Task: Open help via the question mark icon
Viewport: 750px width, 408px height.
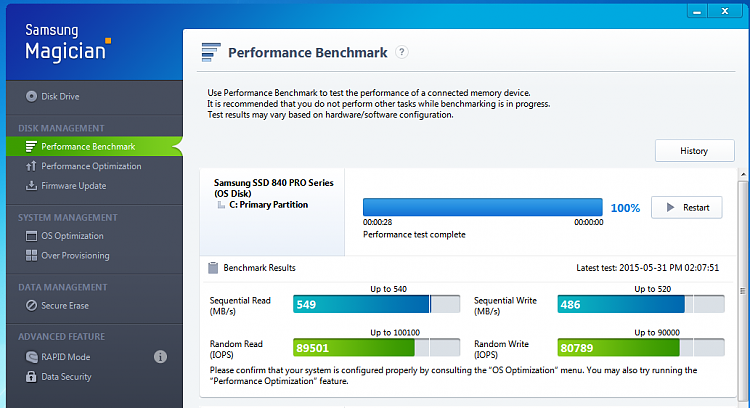Action: 402,52
